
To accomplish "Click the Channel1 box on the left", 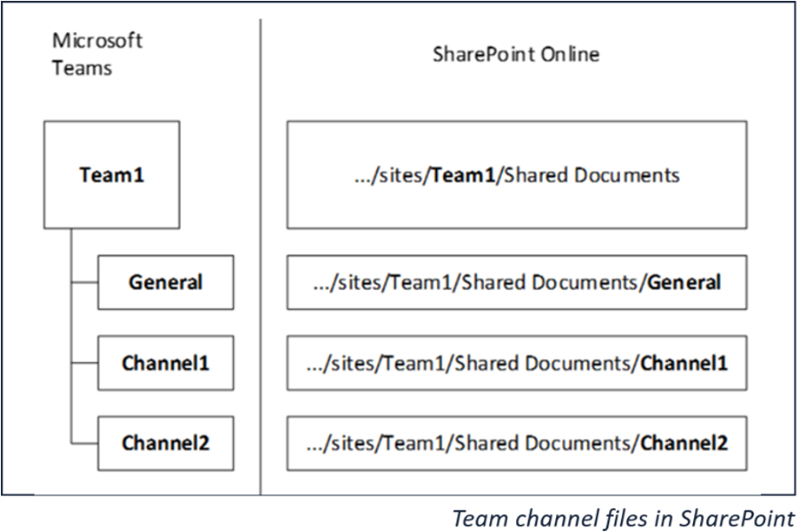I will coord(165,363).
